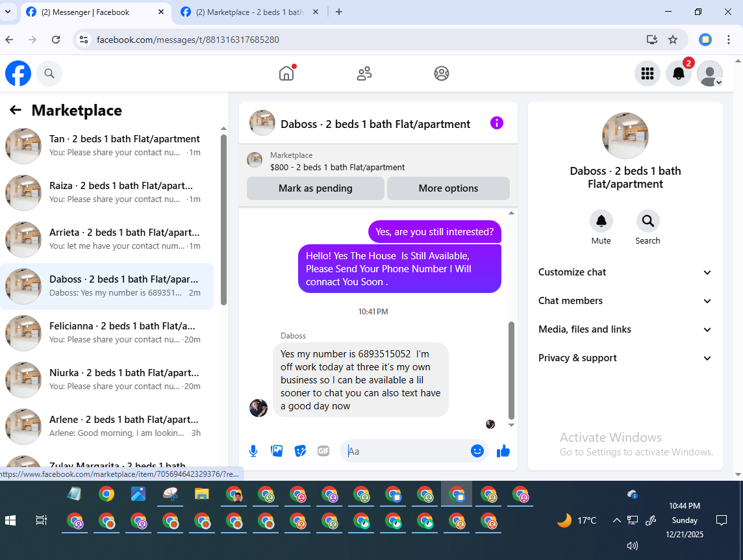This screenshot has height=560, width=743.
Task: Open the purple conversation information icon
Action: point(496,123)
